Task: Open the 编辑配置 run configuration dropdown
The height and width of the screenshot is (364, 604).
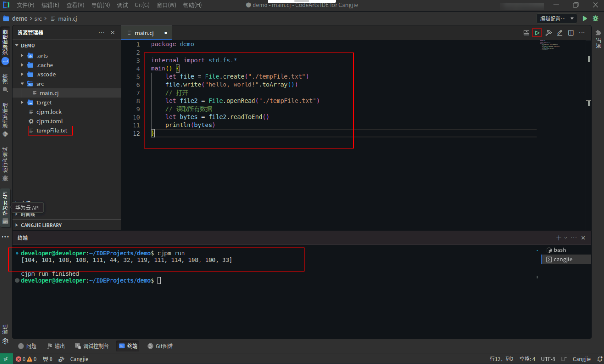Action: point(556,19)
